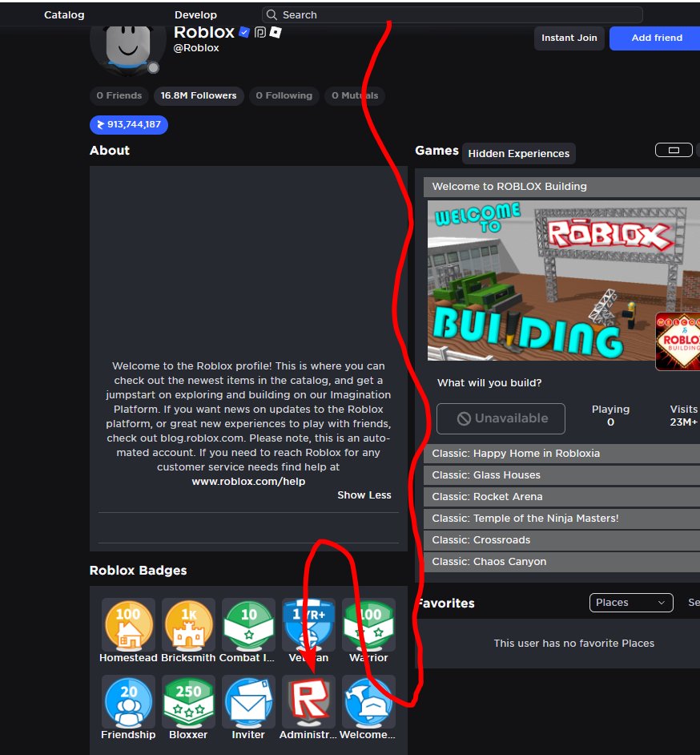Click the premium icon next to Roblox name
This screenshot has height=755, width=700.
pos(259,32)
